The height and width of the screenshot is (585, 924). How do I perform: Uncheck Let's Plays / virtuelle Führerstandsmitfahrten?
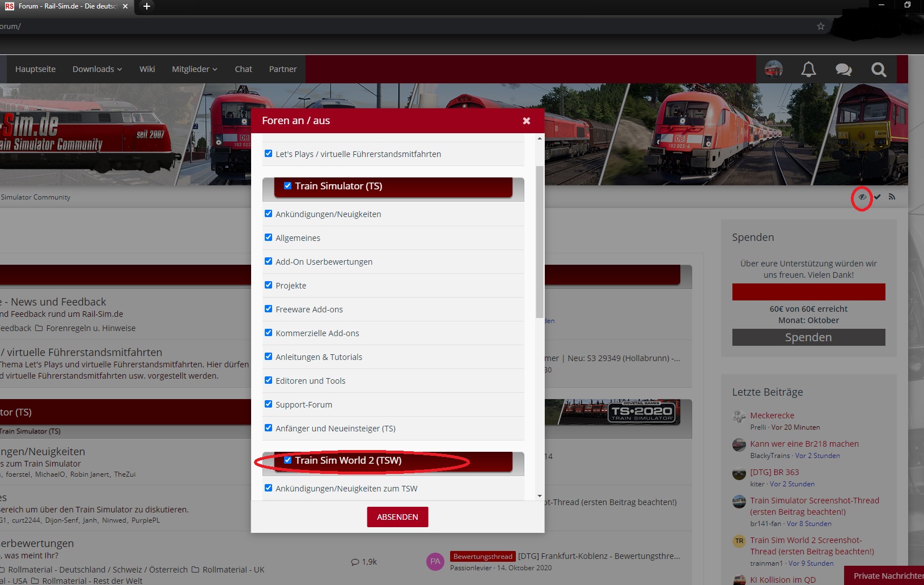(x=269, y=154)
